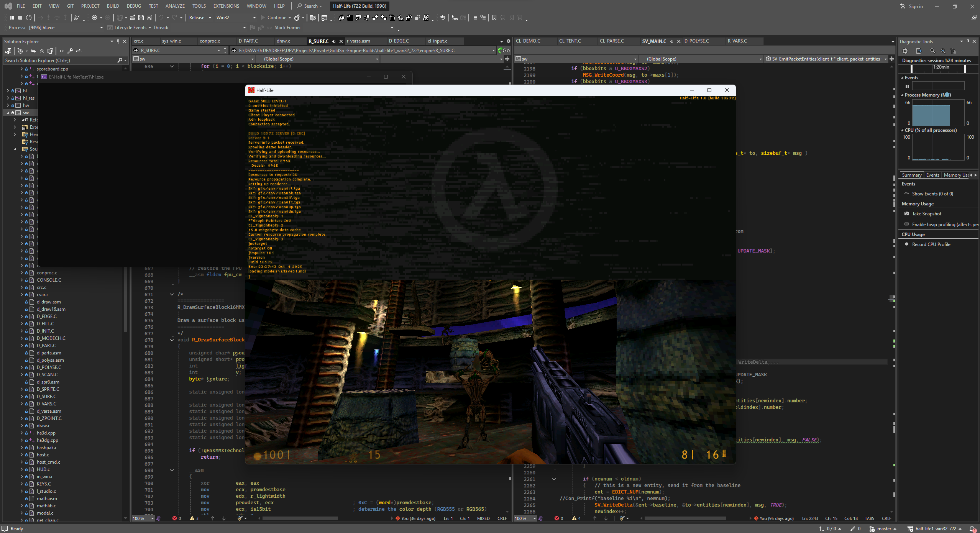The width and height of the screenshot is (980, 533).
Task: Click the notifications bell in status bar
Action: (973, 529)
